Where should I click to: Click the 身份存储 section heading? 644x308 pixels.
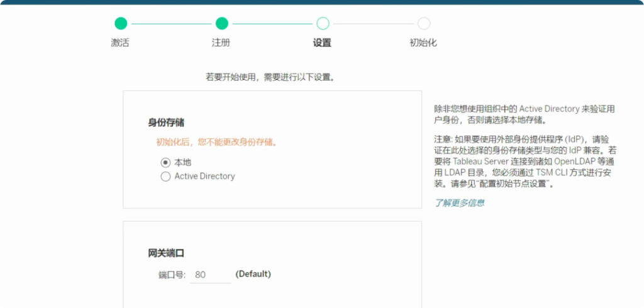coord(166,123)
